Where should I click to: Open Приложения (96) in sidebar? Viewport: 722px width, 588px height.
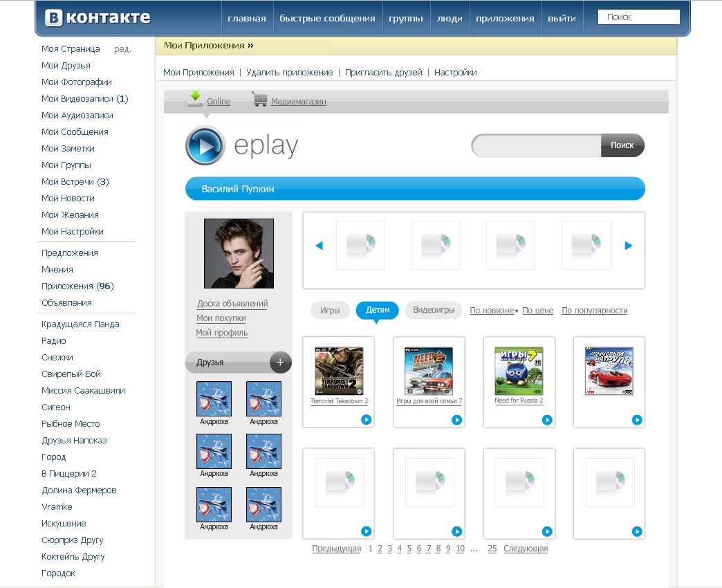click(77, 286)
